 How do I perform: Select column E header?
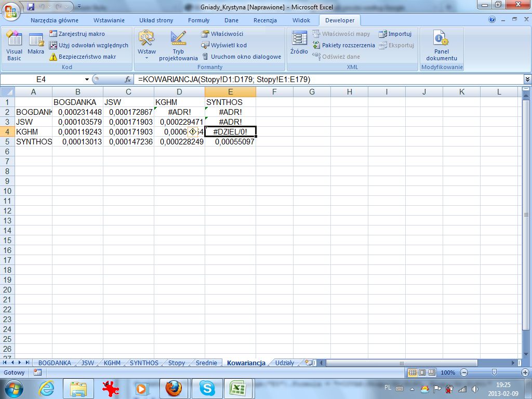[x=230, y=91]
